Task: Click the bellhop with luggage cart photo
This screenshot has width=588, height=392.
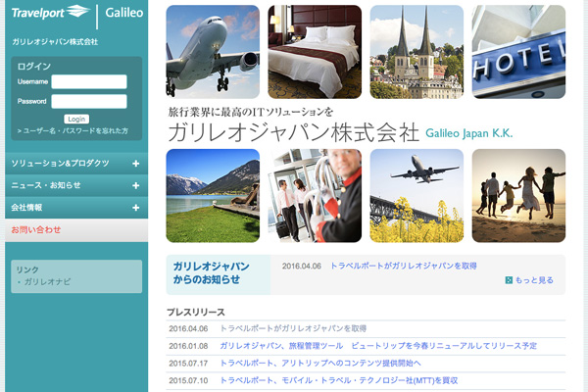Action: pyautogui.click(x=315, y=195)
